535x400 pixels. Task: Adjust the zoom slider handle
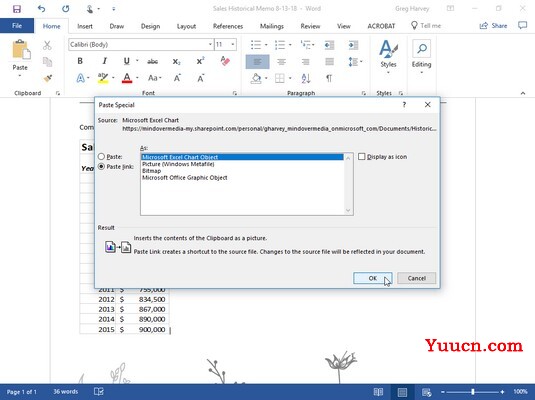coord(473,392)
